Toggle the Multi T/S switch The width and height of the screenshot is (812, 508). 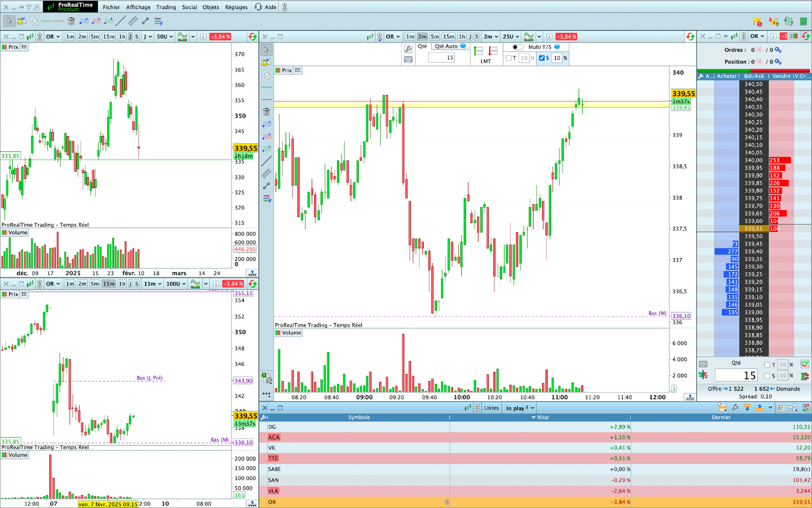tap(517, 47)
